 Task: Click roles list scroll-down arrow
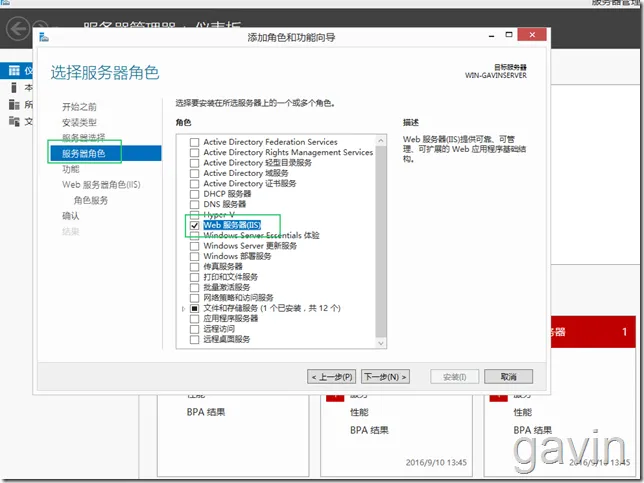[x=381, y=343]
